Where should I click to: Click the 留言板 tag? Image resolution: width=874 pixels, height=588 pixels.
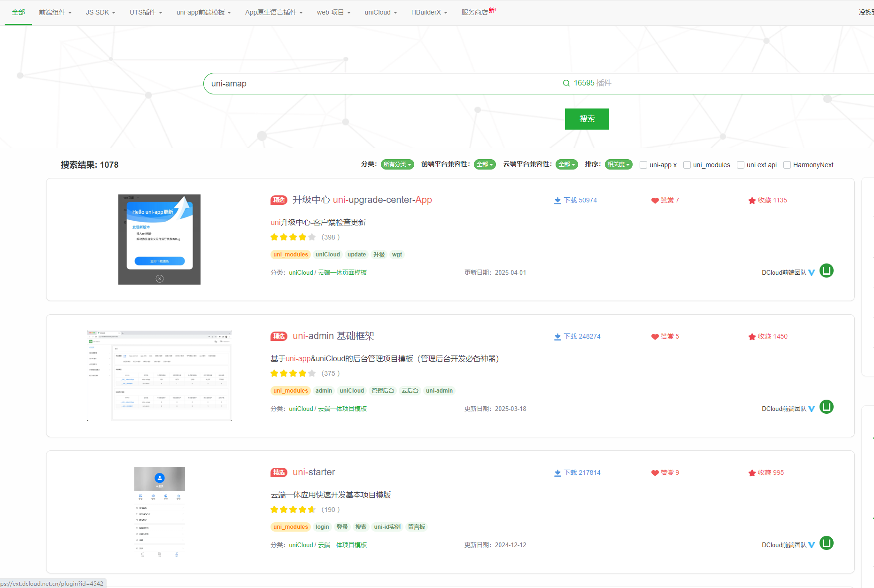[417, 527]
